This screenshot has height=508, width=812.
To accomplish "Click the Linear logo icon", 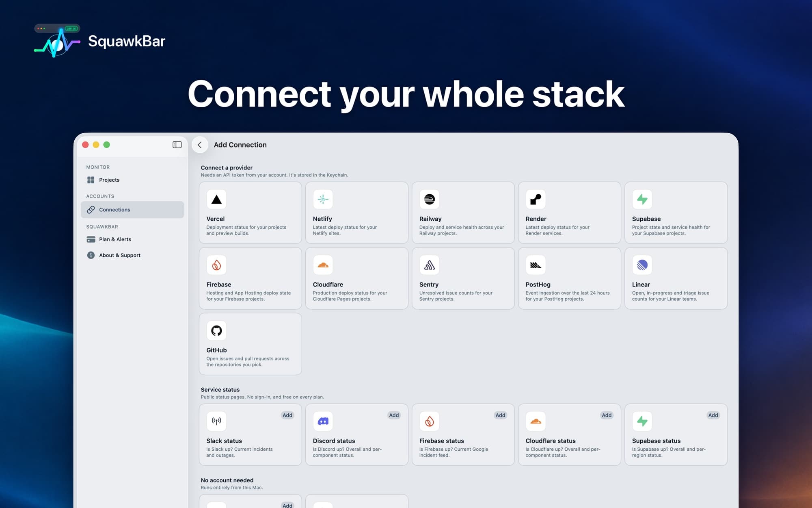I will (642, 265).
